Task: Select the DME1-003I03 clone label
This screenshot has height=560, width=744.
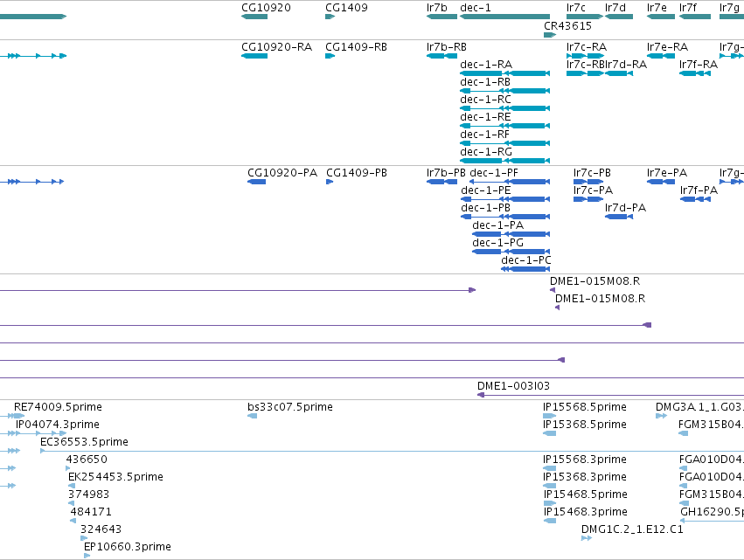Action: coord(513,386)
